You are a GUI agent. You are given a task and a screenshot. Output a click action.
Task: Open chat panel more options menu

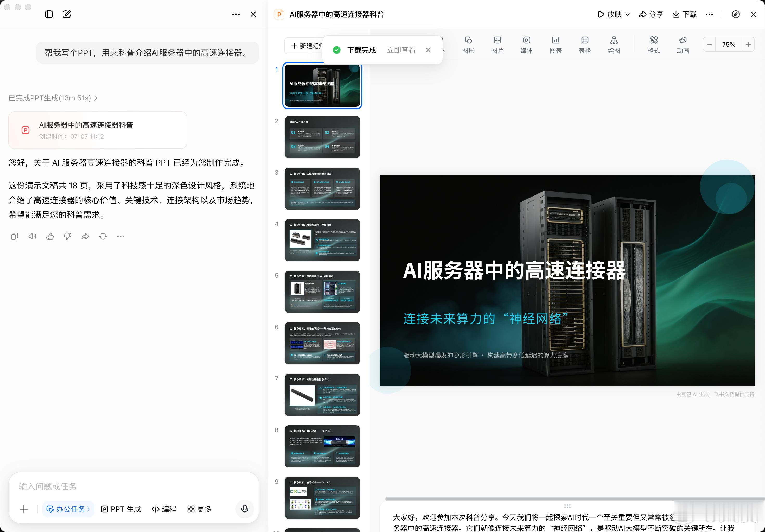pos(236,14)
